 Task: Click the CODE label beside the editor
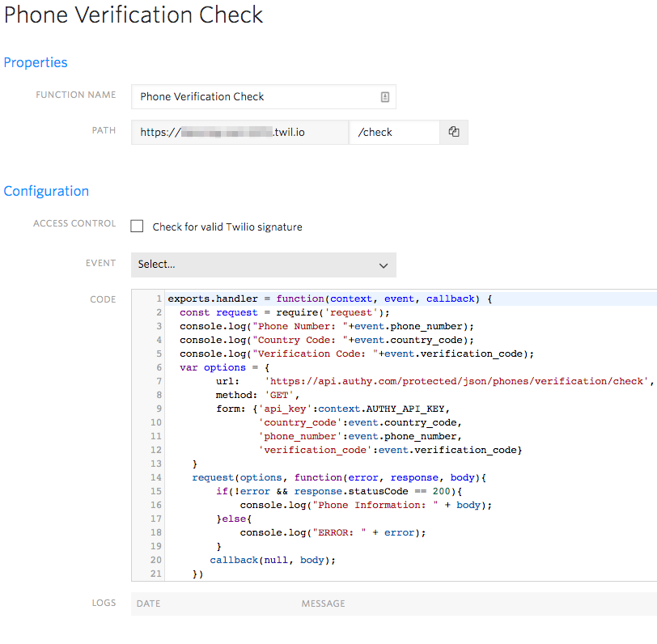coord(103,299)
